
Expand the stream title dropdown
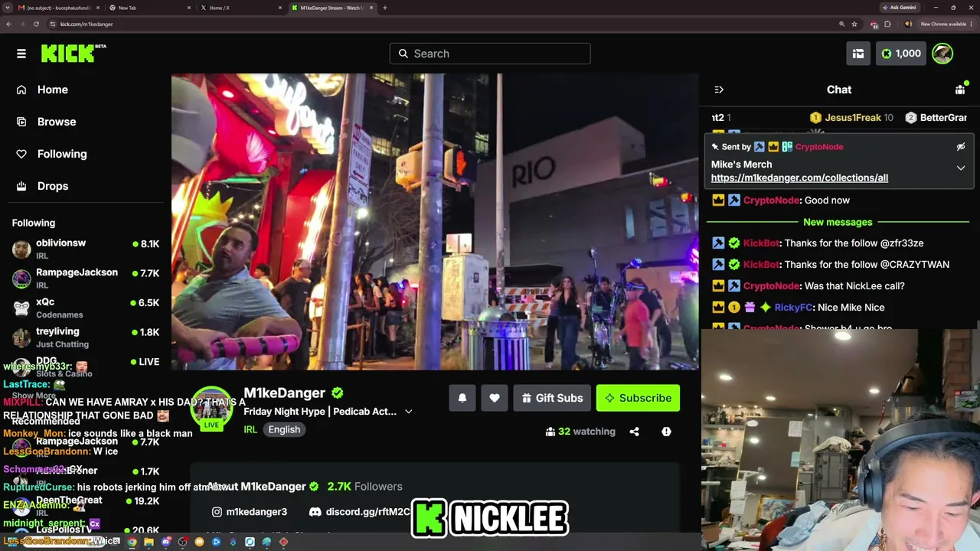(409, 412)
